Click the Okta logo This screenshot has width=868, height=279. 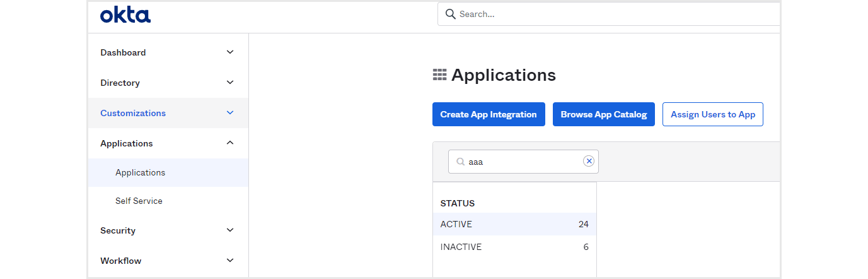click(x=125, y=15)
